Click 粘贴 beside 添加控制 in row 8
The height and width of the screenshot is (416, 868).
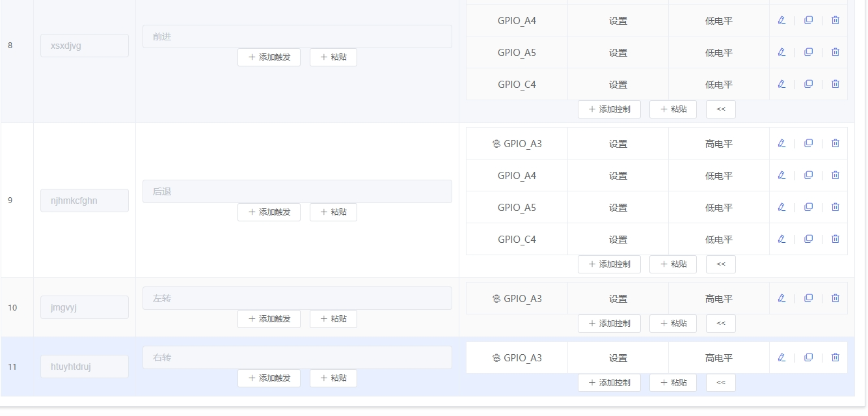(673, 109)
